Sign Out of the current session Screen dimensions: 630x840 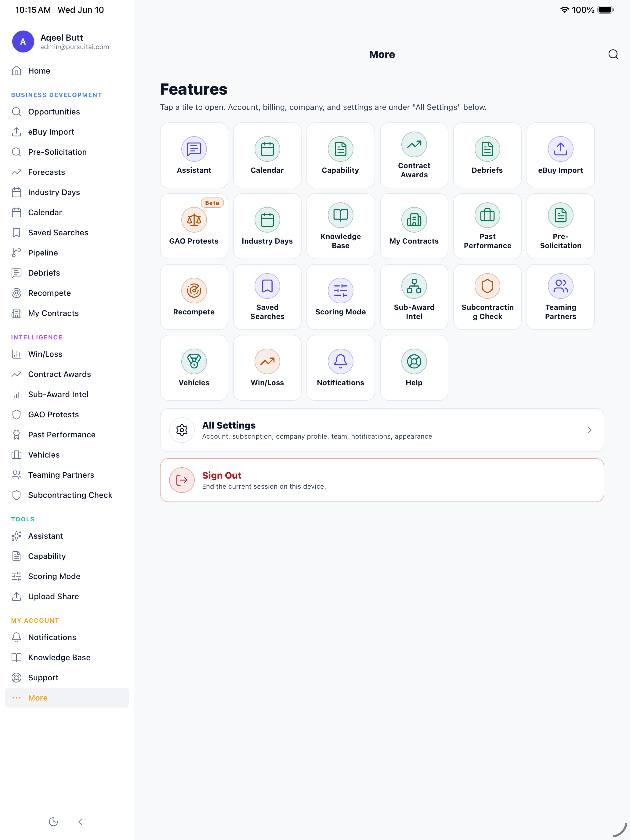tap(382, 480)
